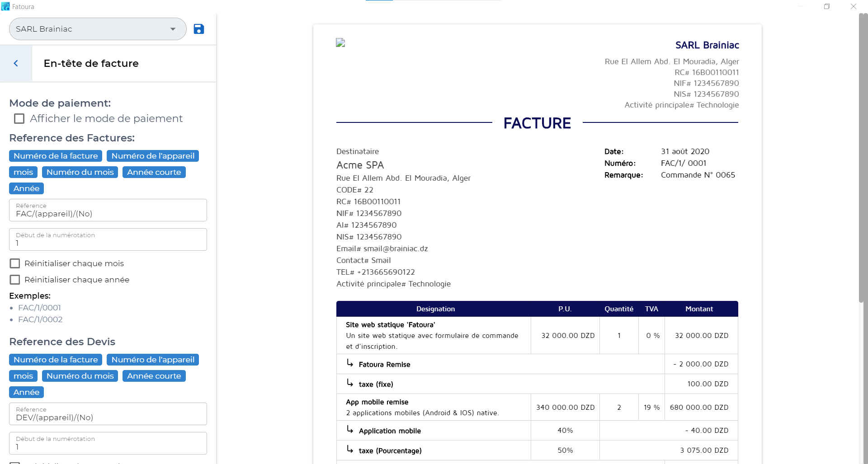Viewport: 868px width, 464px height.
Task: Enable Afficher le mode de paiement
Action: [19, 118]
